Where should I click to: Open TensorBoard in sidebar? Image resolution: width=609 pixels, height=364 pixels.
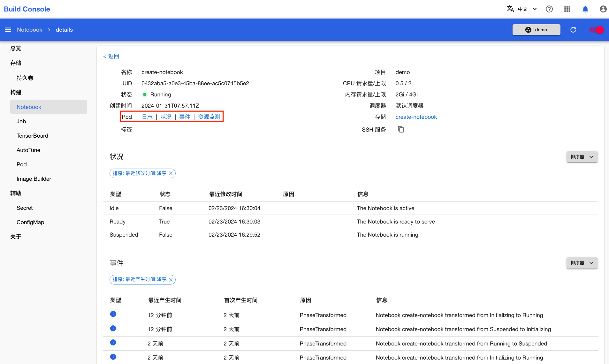click(32, 136)
